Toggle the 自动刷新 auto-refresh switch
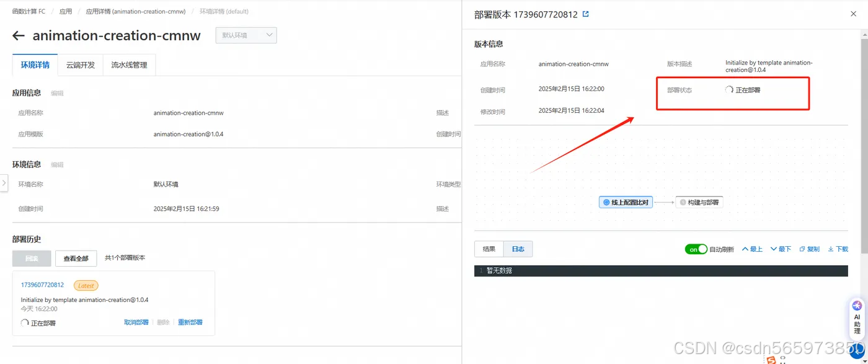 696,249
